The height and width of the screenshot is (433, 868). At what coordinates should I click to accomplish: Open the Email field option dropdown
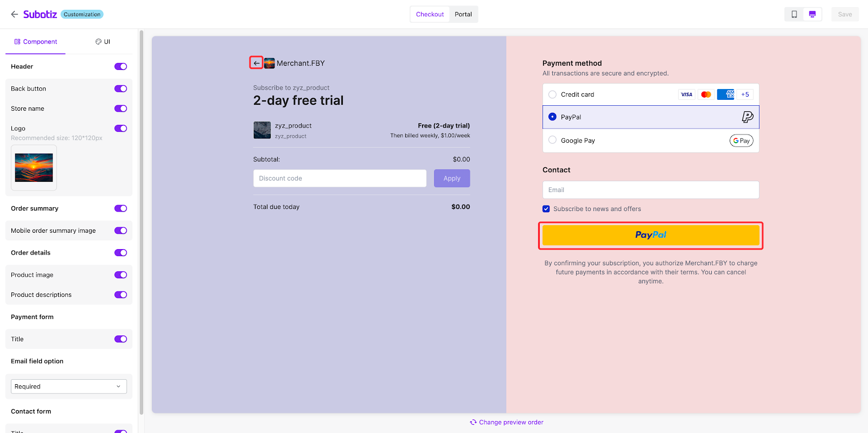69,386
